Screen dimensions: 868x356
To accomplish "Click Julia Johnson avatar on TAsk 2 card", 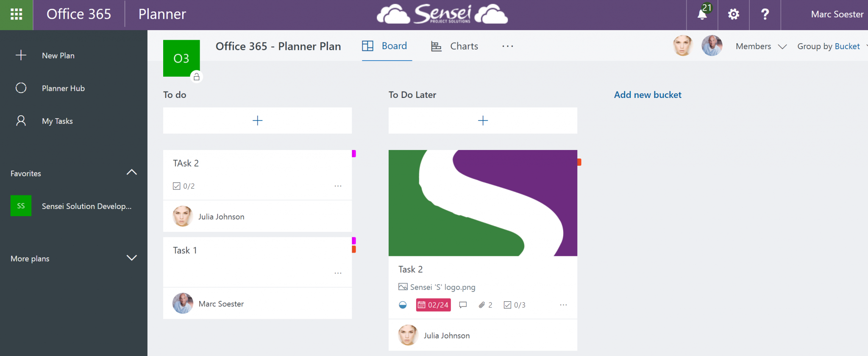I will point(183,216).
